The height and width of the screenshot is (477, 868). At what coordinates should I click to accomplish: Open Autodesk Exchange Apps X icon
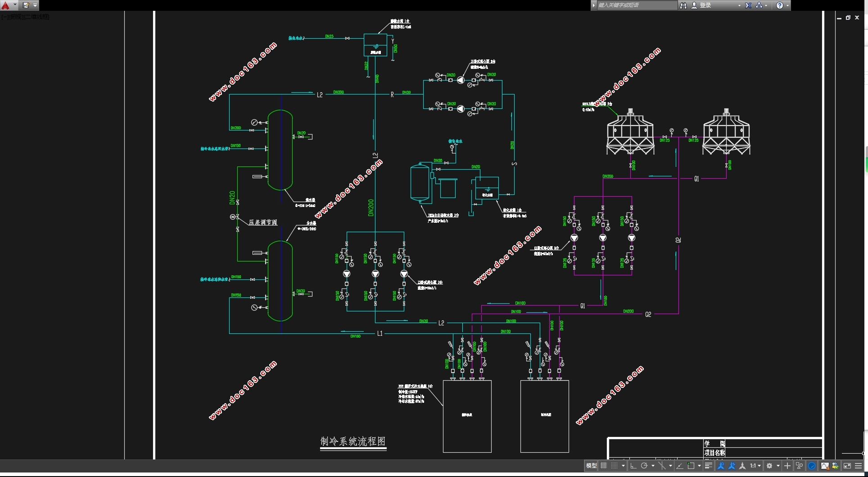coord(748,5)
